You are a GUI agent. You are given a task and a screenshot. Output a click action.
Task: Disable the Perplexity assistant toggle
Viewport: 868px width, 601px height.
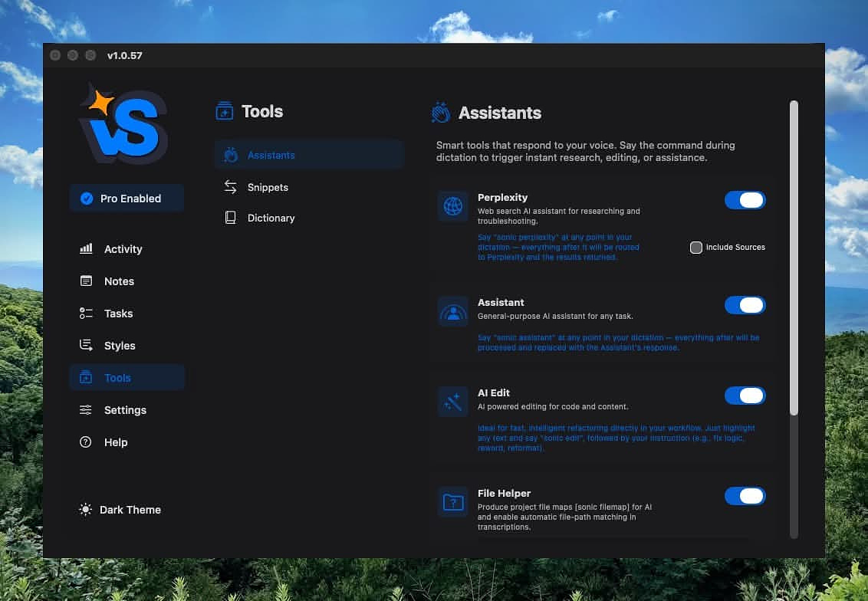(745, 200)
